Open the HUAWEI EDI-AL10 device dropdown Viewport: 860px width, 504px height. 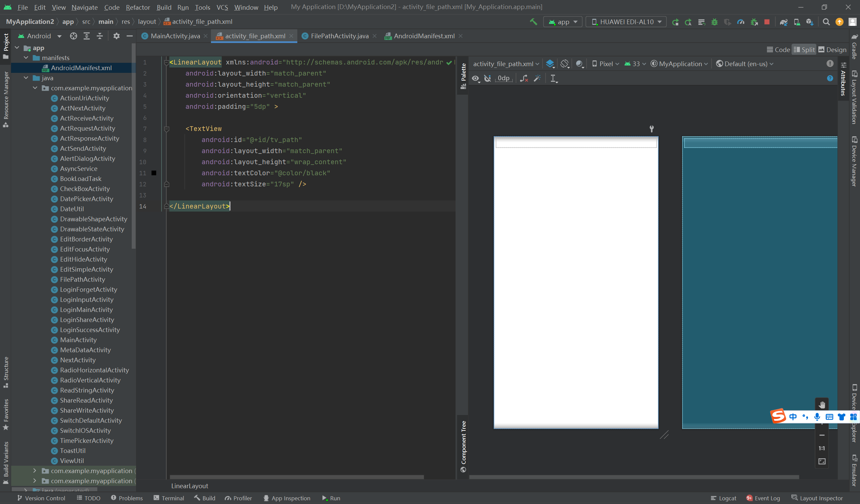tap(626, 22)
